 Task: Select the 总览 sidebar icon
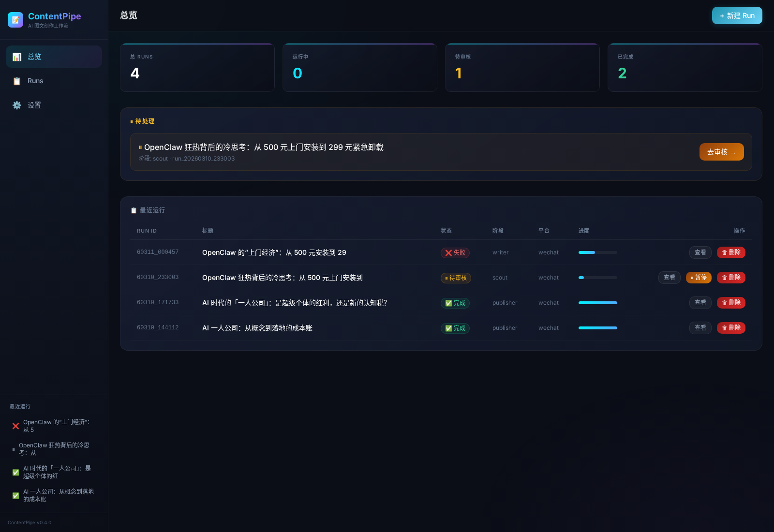coord(17,57)
